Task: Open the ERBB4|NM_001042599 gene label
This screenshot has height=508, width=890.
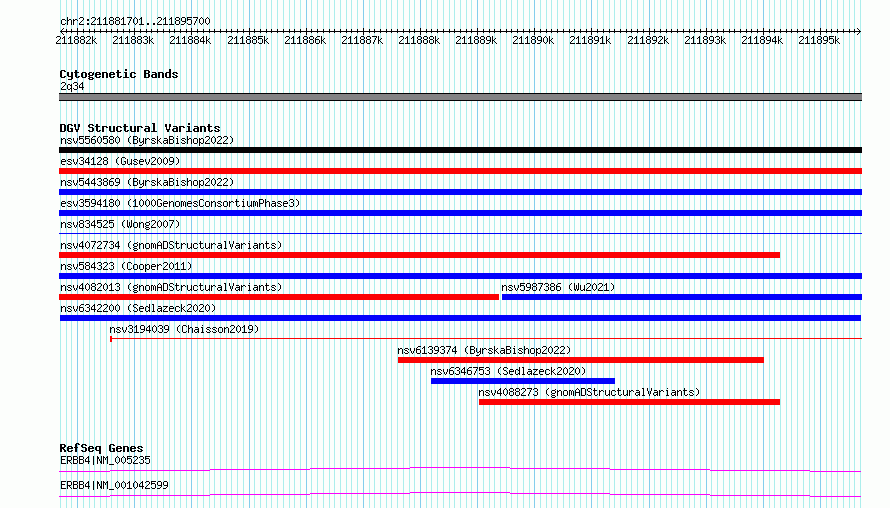Action: pos(114,485)
